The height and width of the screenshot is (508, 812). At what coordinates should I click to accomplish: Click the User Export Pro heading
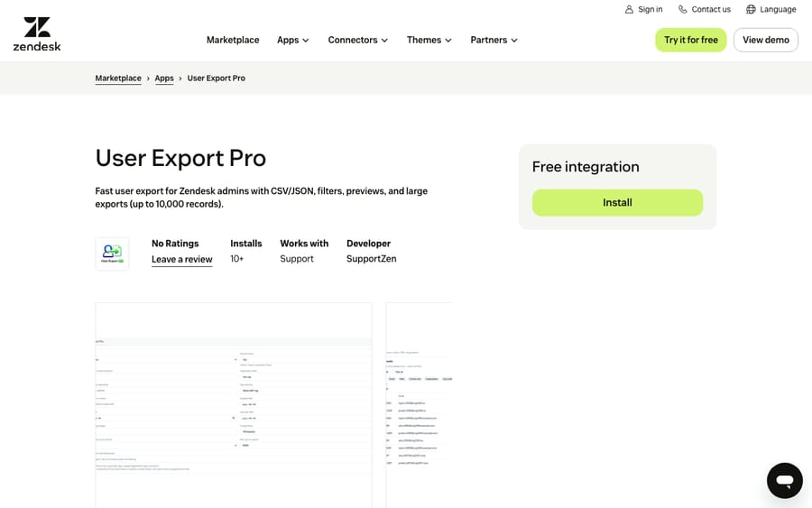(180, 158)
